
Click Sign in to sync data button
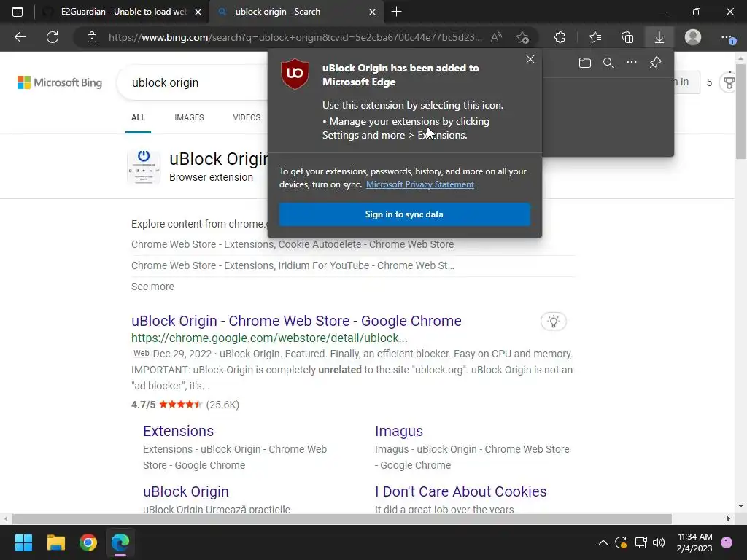(x=404, y=214)
